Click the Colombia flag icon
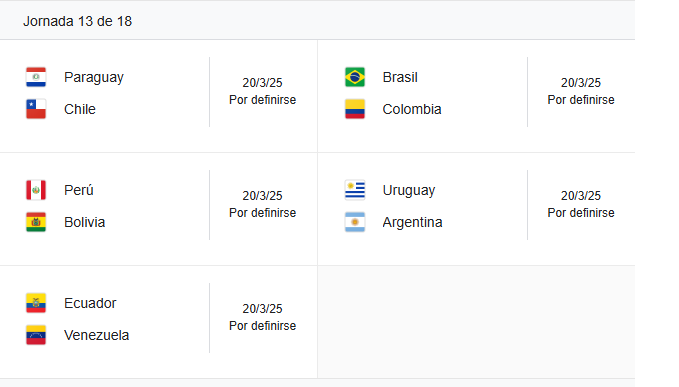Viewport: 679px width, 387px height. click(x=355, y=109)
